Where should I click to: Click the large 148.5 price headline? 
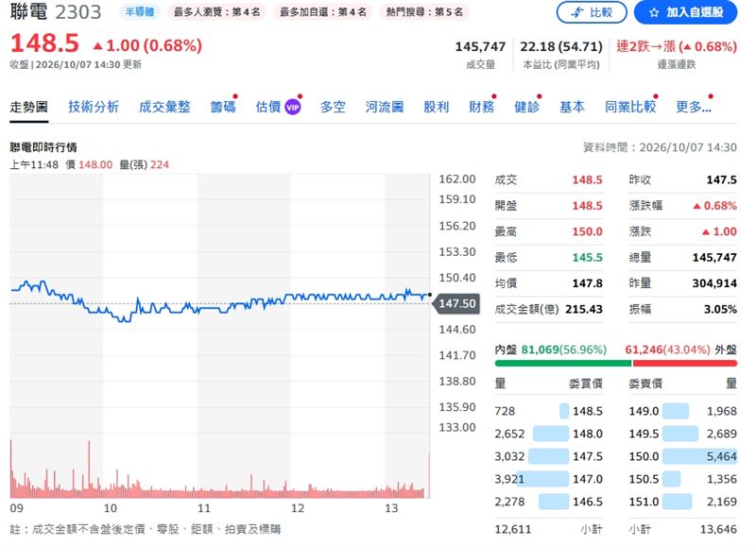click(x=44, y=43)
